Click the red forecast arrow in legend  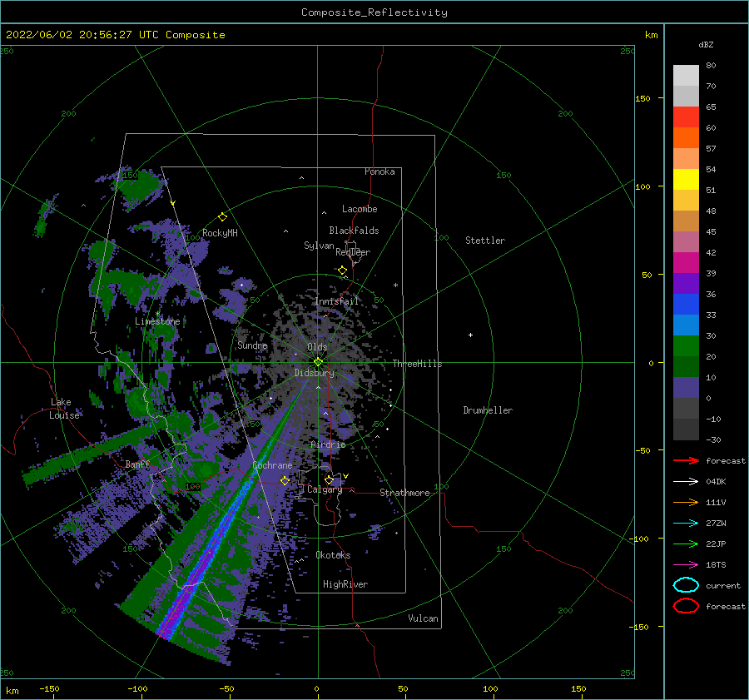(x=686, y=460)
